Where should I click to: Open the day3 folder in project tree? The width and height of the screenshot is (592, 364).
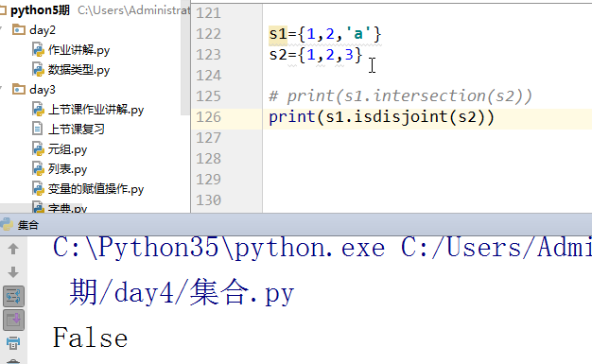point(43,90)
